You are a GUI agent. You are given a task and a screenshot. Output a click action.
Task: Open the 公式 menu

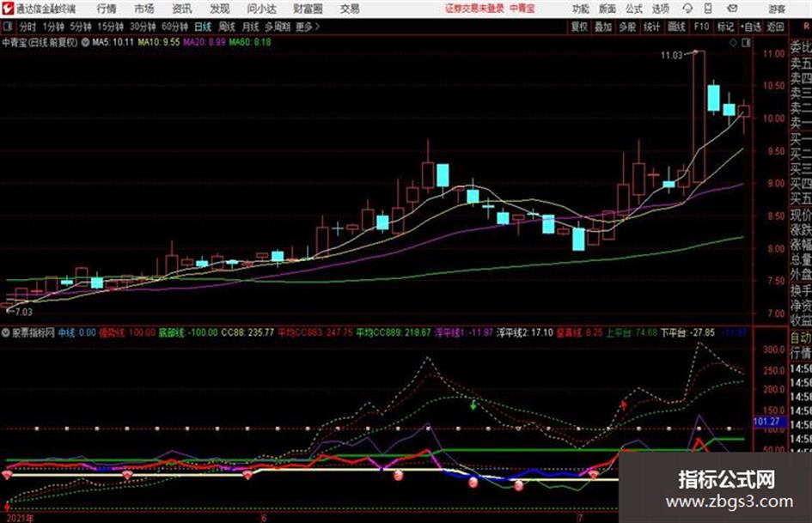(634, 9)
